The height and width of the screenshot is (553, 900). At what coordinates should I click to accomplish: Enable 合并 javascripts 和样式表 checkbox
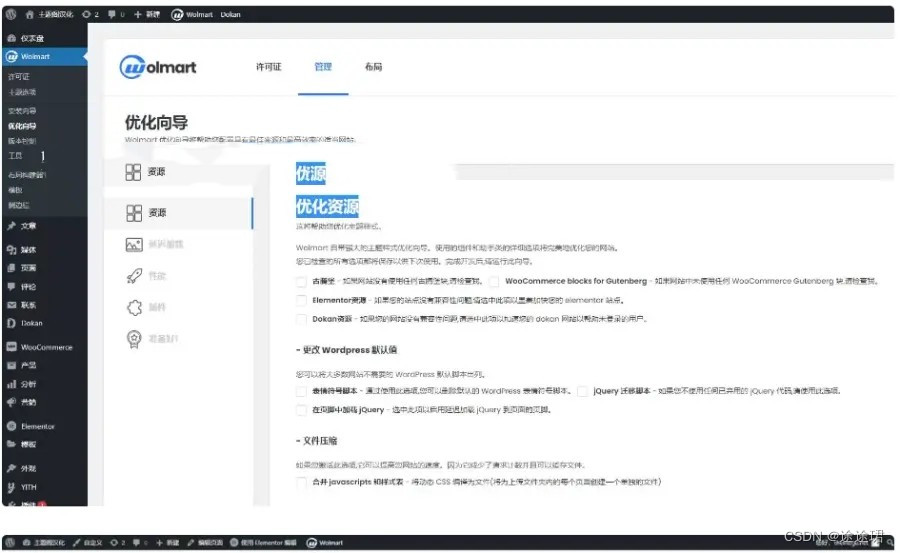click(301, 482)
